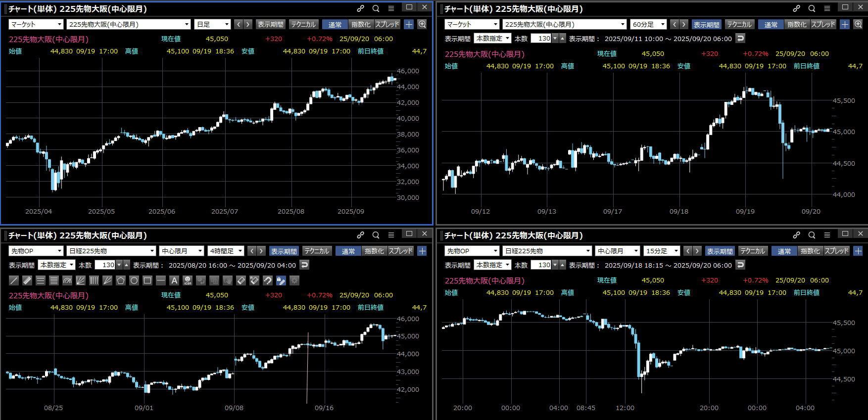Select the pentagon shape drawing tool
Image resolution: width=868 pixels, height=420 pixels.
(x=120, y=280)
